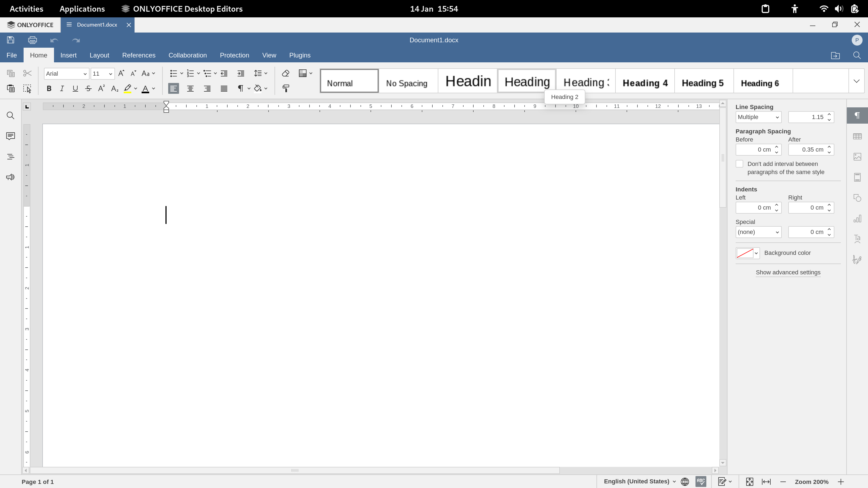The height and width of the screenshot is (488, 868).
Task: Click the Undo arrow
Action: (x=54, y=40)
